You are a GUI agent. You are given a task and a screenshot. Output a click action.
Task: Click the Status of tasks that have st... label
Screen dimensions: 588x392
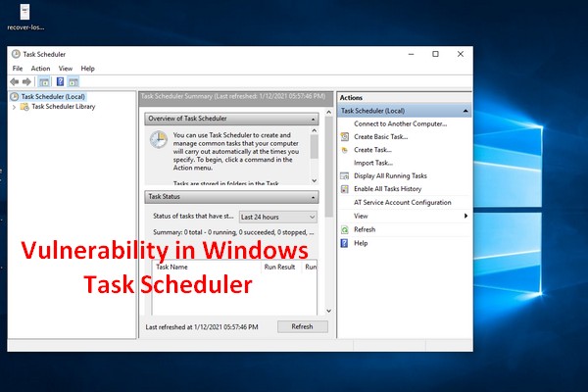(x=193, y=216)
